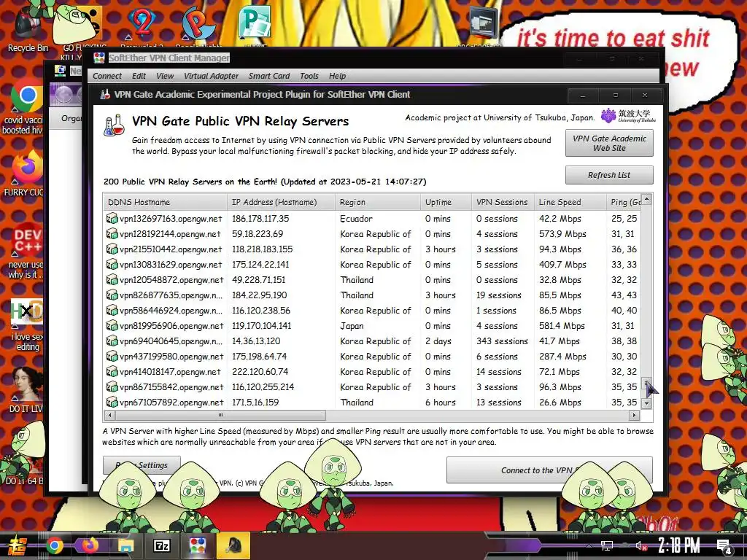This screenshot has height=560, width=747.
Task: Open Chrome from the taskbar
Action: pos(54,545)
